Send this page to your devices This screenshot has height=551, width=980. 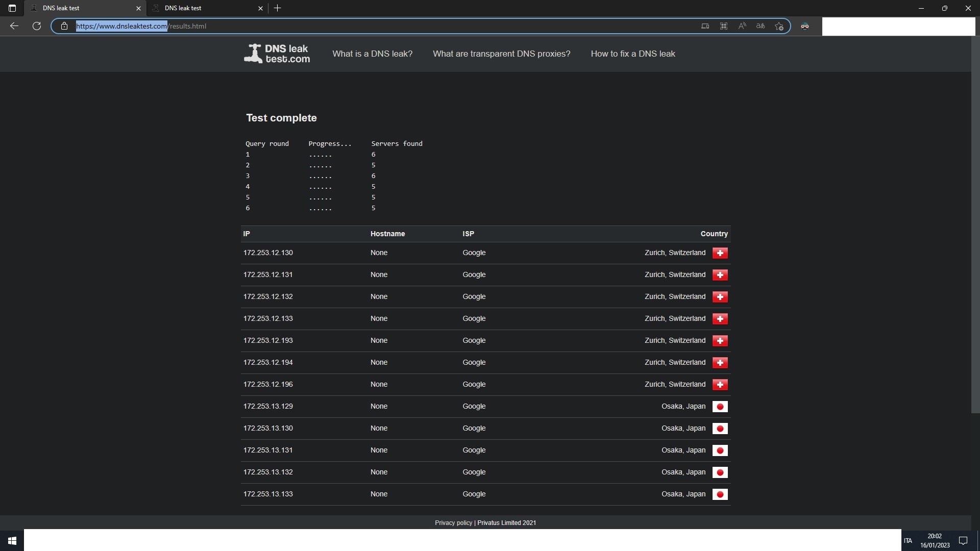pyautogui.click(x=705, y=26)
